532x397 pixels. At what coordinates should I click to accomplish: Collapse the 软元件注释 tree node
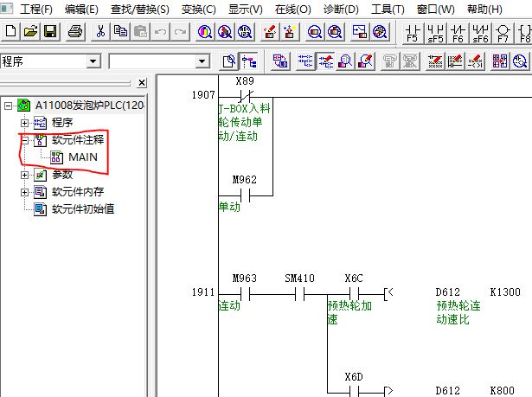coord(25,139)
